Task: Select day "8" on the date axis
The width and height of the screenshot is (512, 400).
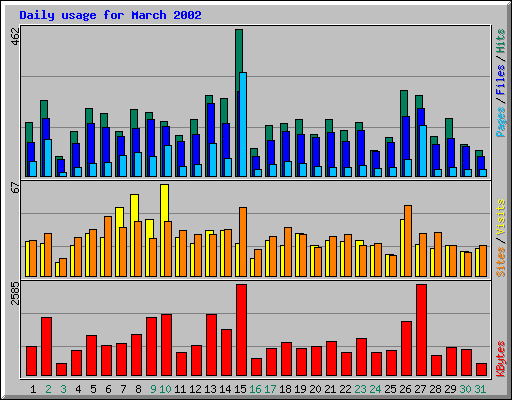Action: [x=138, y=389]
